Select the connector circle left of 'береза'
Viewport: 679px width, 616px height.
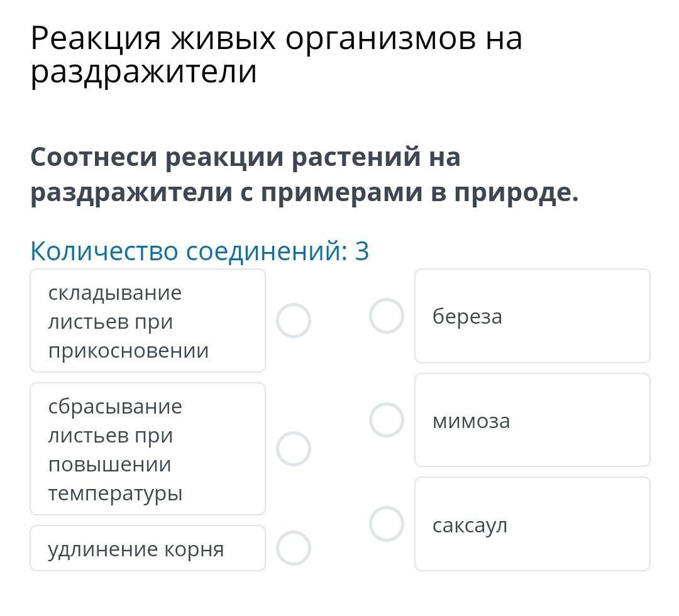[x=386, y=316]
